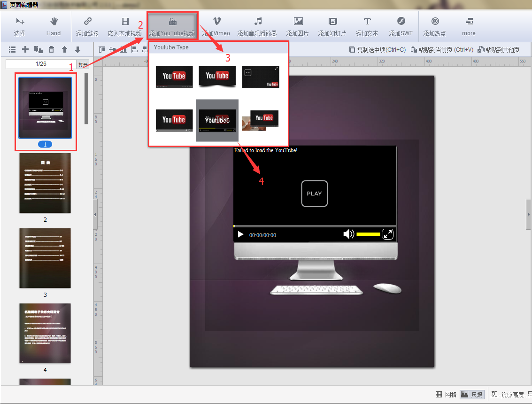The height and width of the screenshot is (404, 532).
Task: Select the Hand tool
Action: tap(54, 26)
